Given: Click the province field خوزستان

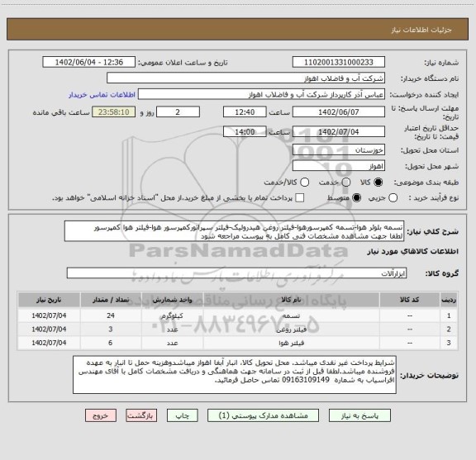Looking at the screenshot, I should pos(339,150).
